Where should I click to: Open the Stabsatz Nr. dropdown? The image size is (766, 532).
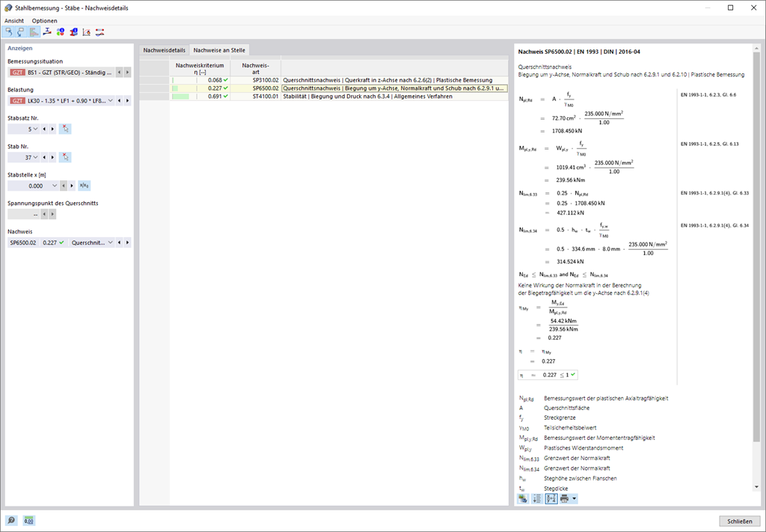(x=36, y=129)
